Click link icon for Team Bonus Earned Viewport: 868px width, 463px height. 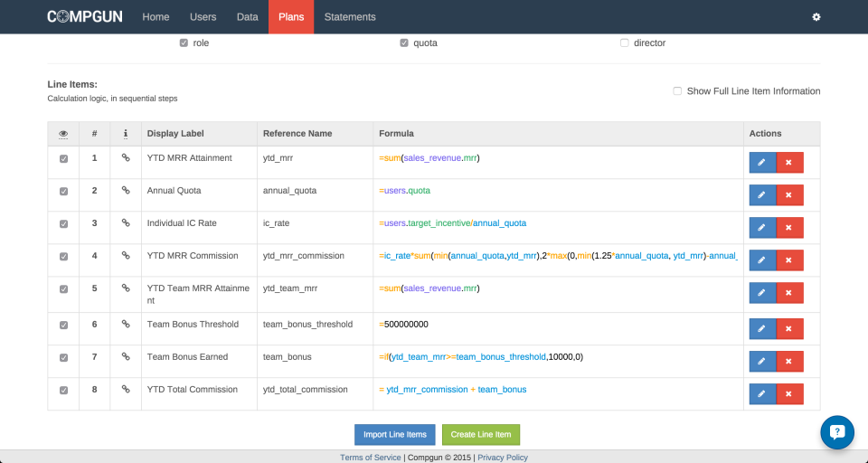(126, 356)
